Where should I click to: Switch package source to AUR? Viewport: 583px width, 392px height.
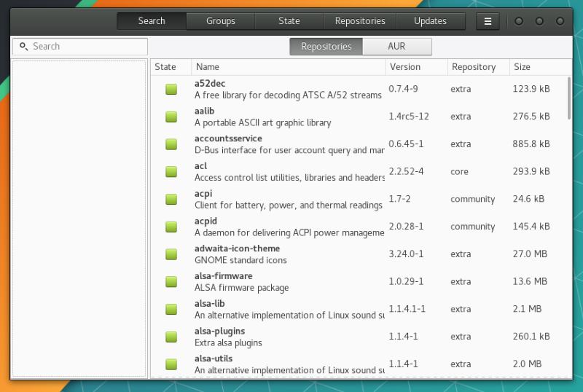click(x=396, y=47)
